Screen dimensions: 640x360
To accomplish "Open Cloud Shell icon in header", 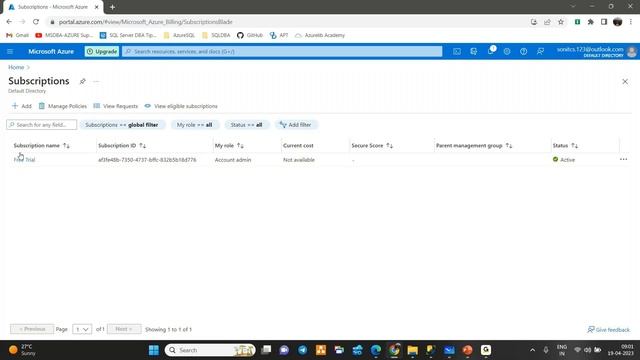I will [x=457, y=51].
